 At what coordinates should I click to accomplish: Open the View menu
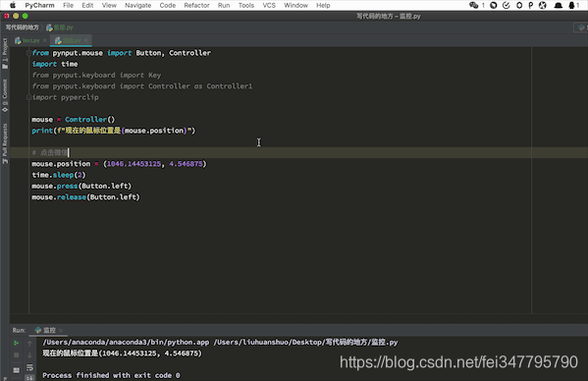point(109,5)
